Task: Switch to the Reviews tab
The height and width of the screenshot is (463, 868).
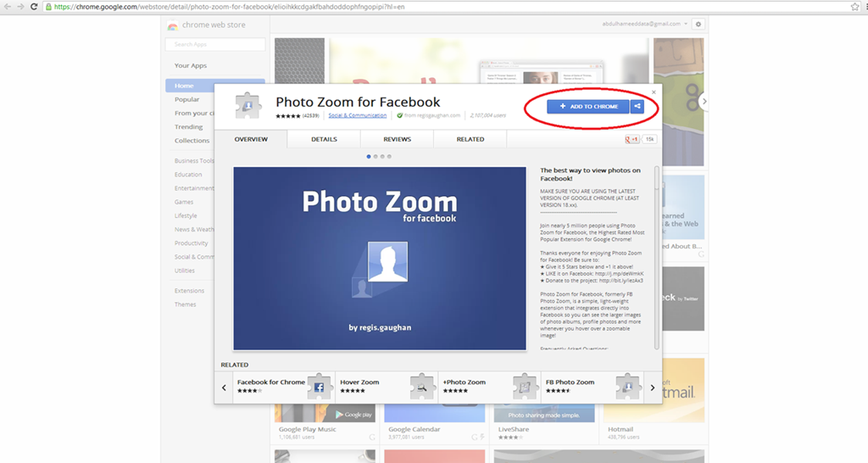Action: [397, 140]
